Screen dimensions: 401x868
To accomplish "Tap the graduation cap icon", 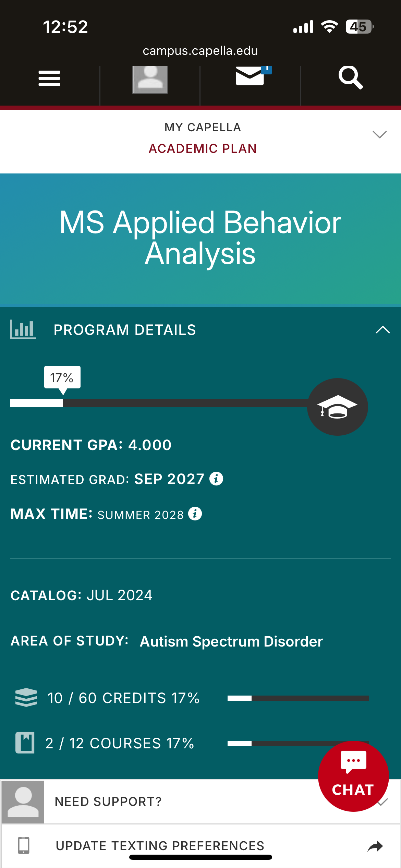I will click(x=337, y=407).
